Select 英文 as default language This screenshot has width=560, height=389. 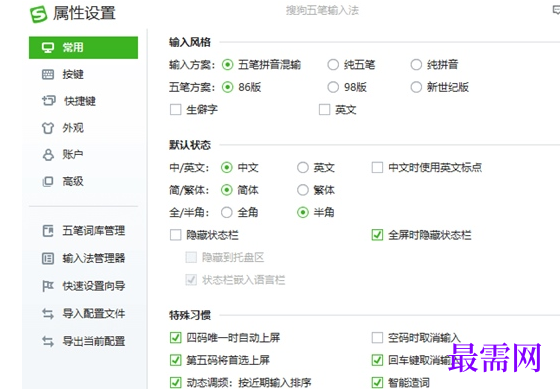pyautogui.click(x=302, y=168)
